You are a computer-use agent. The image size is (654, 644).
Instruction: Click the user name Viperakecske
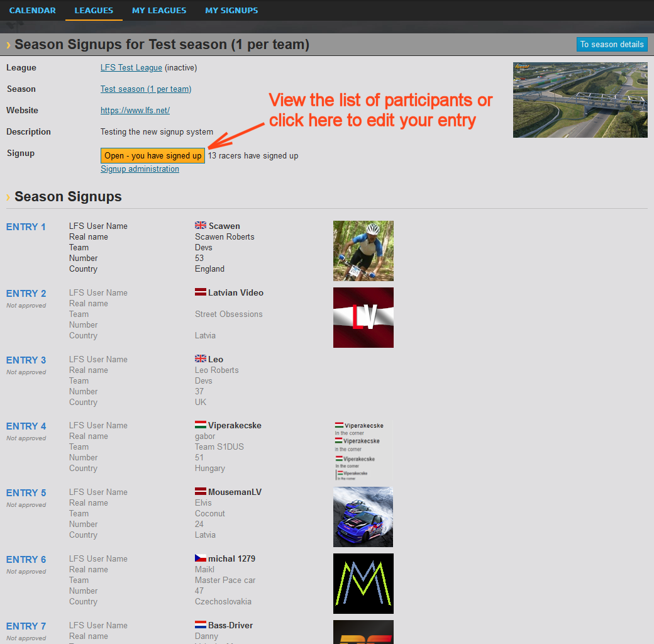click(235, 425)
